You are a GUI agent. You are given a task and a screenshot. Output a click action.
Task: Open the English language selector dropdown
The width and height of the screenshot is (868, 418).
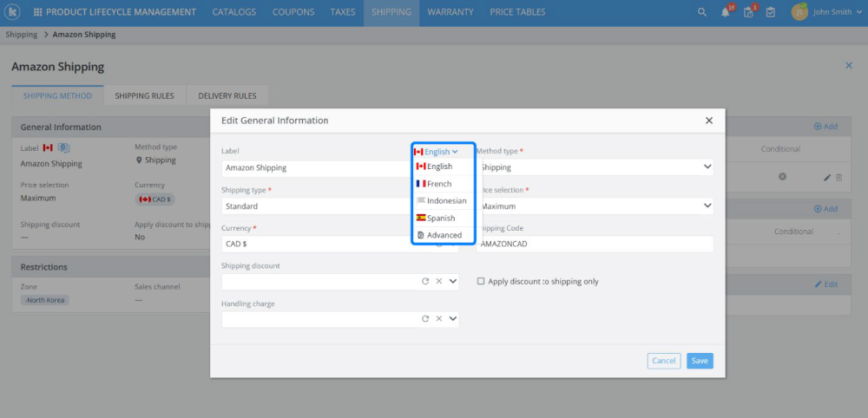437,152
